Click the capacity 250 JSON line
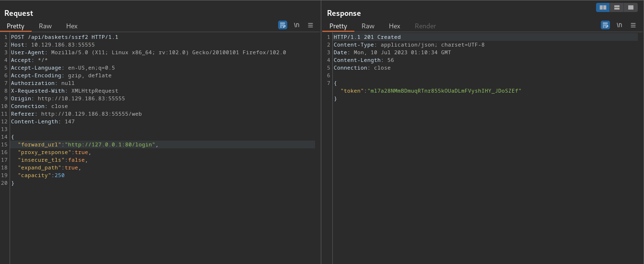 pos(41,175)
